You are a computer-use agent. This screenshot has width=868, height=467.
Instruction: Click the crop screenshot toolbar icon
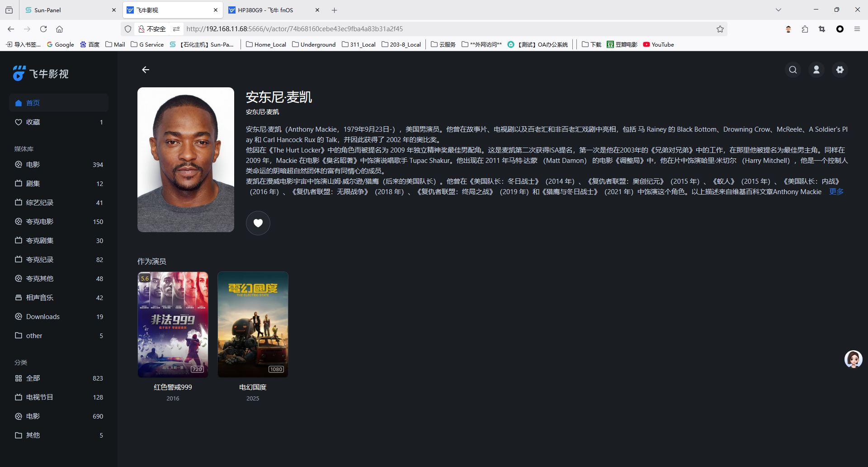point(822,29)
